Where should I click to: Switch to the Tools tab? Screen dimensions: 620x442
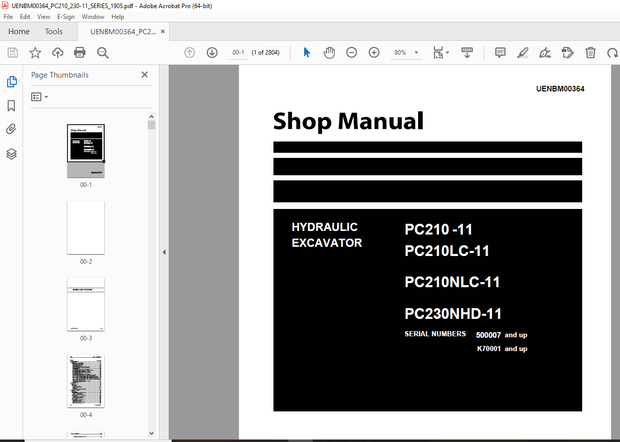54,31
